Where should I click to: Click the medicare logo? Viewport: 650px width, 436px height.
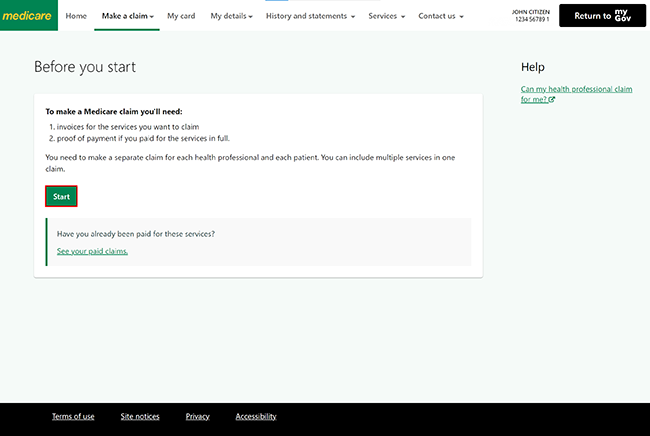pos(28,15)
